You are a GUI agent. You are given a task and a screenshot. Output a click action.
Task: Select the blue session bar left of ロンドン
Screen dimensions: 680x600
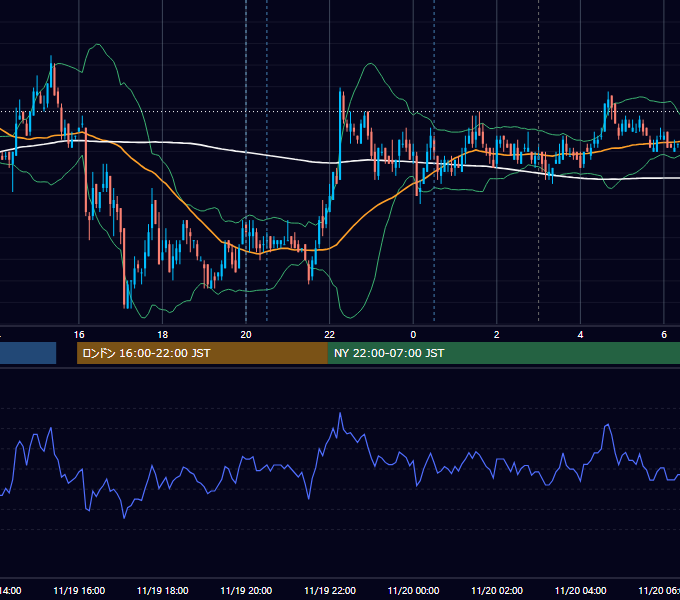click(28, 353)
